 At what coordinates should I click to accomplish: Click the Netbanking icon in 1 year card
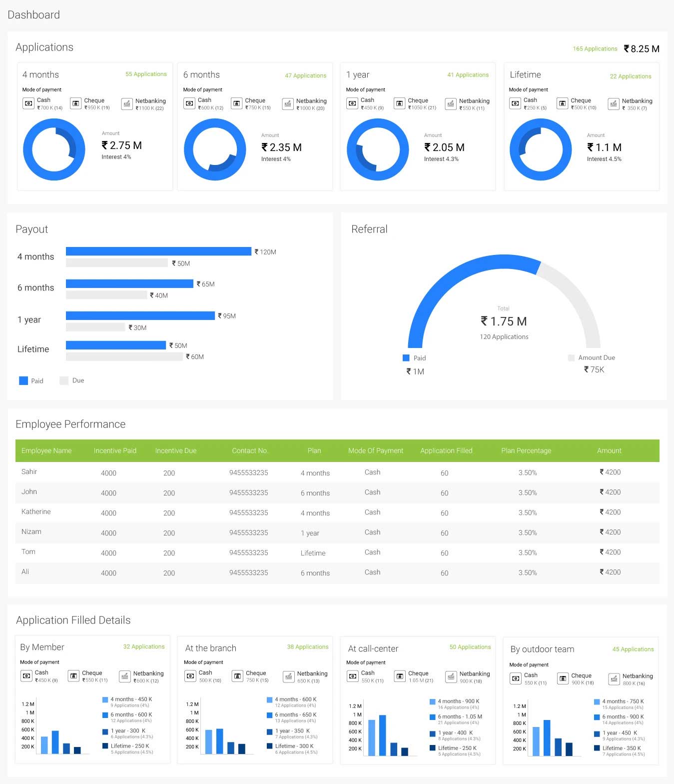click(x=451, y=103)
